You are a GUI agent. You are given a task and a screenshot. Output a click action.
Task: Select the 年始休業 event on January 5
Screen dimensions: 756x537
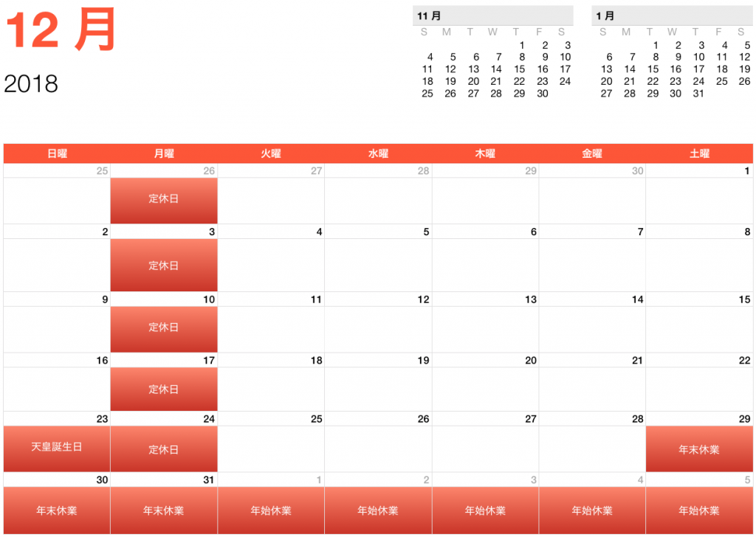click(x=699, y=510)
